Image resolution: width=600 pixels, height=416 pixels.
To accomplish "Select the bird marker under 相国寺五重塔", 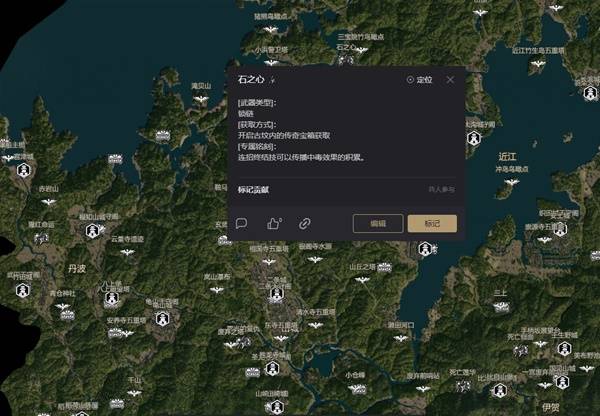I will 269,262.
